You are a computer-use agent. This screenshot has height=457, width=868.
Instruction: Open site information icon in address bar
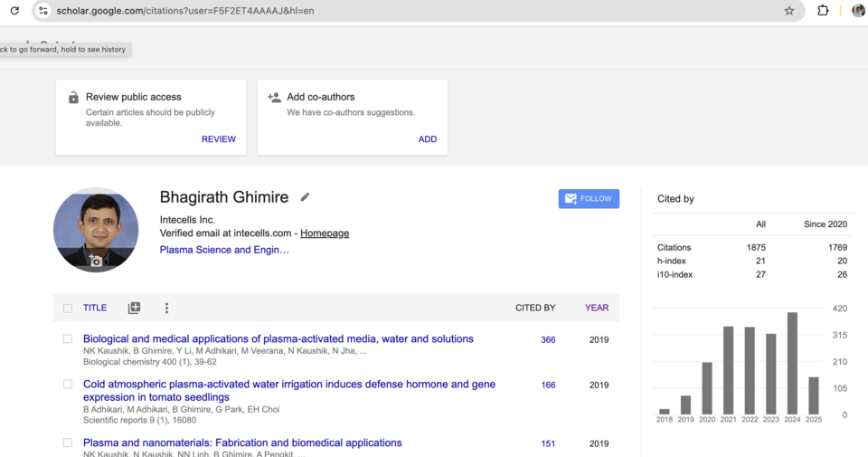(x=43, y=11)
